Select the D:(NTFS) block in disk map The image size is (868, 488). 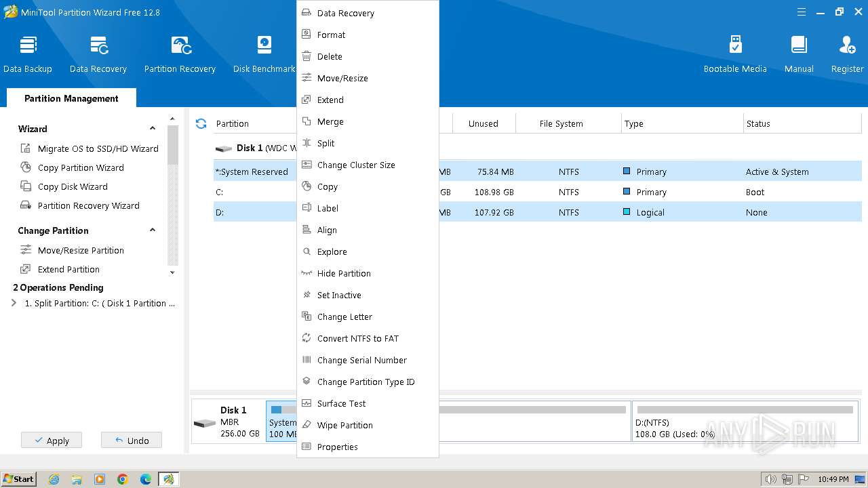point(747,421)
